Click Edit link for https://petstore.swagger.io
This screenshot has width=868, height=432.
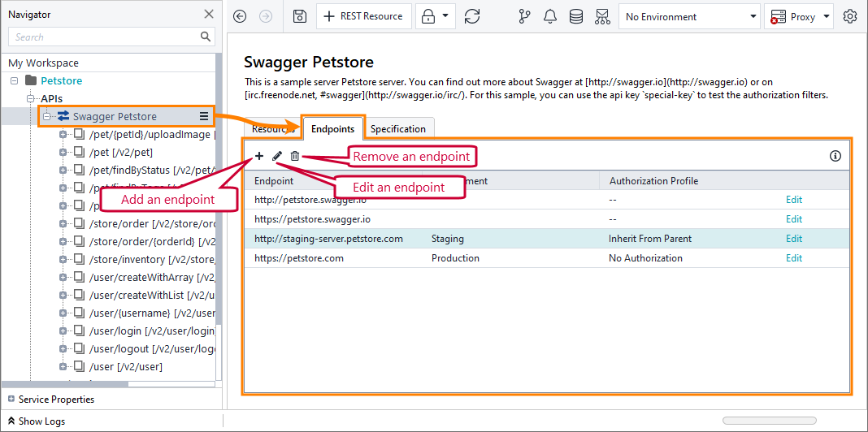[794, 219]
